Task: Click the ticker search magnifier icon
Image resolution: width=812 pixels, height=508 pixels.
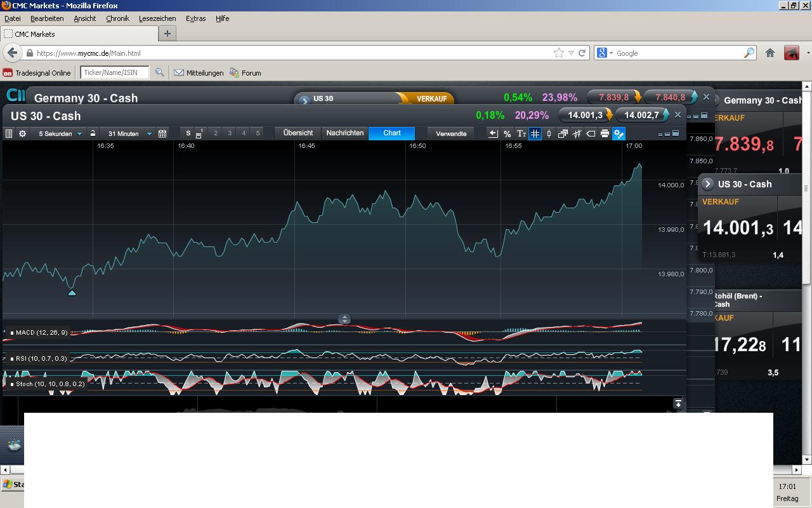Action: (x=159, y=73)
